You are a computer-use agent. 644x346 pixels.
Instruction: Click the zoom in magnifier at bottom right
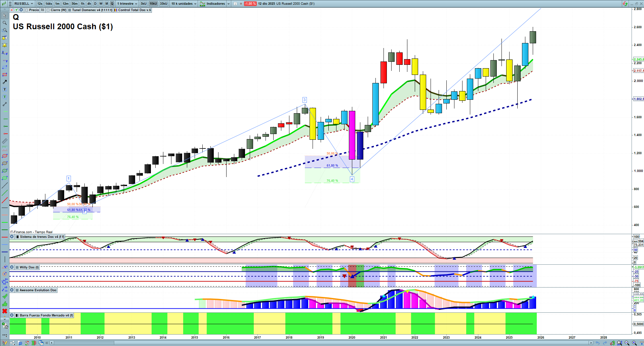point(634,343)
